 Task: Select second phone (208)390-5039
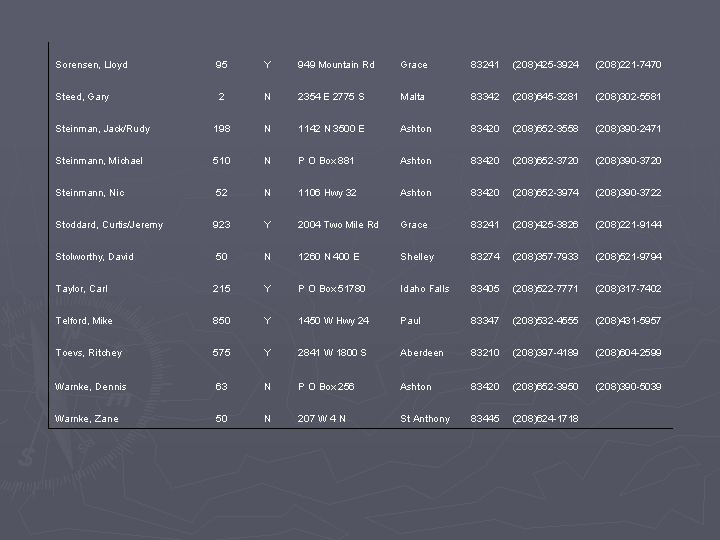[x=628, y=387]
